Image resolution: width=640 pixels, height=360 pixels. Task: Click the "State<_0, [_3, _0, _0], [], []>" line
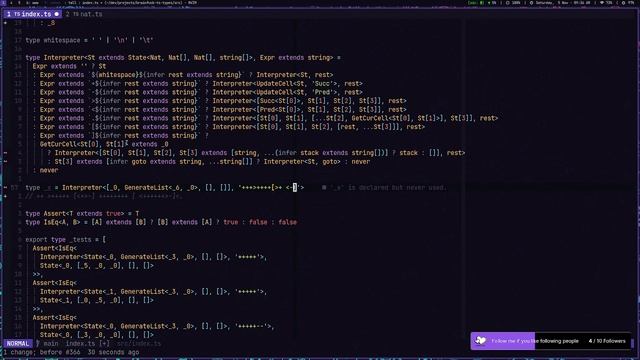point(97,335)
